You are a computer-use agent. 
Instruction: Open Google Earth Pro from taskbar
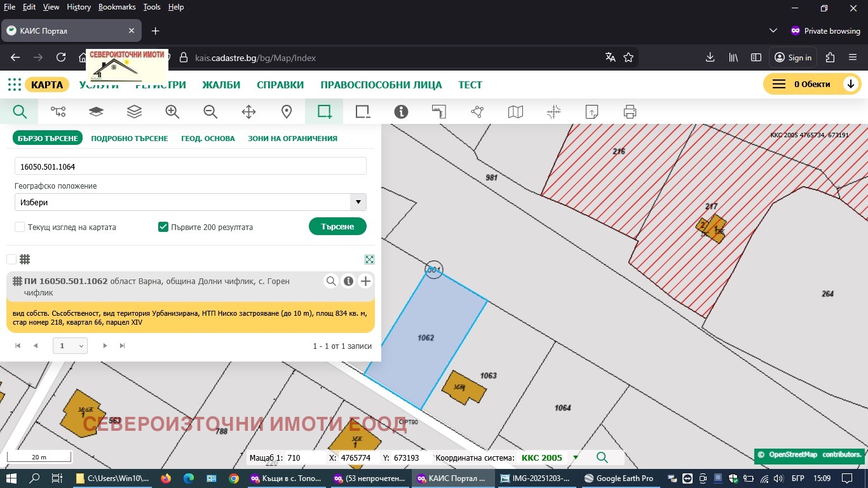point(618,478)
